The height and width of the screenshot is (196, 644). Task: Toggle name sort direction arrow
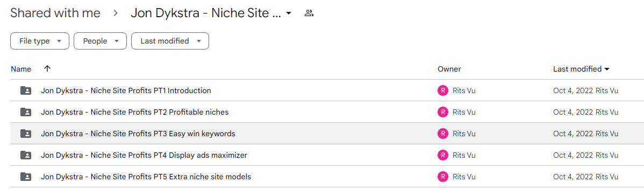(x=47, y=69)
